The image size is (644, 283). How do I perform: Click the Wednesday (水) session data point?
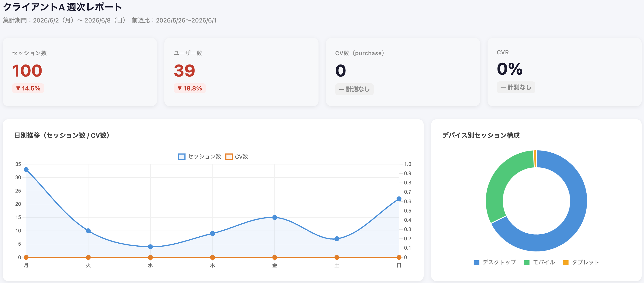point(150,247)
